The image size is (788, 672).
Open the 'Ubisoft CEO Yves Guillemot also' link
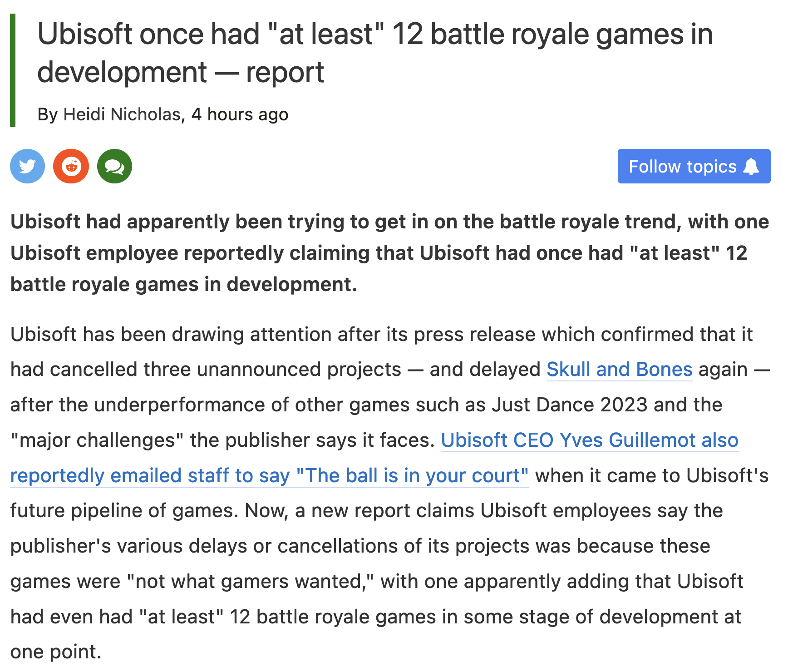pyautogui.click(x=590, y=440)
